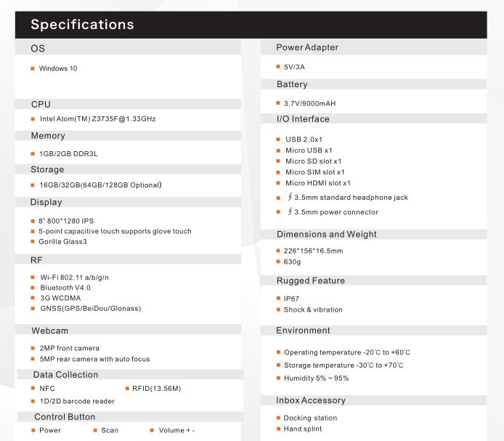Click the orange bullet beside Gorilla Glass3

tap(33, 241)
